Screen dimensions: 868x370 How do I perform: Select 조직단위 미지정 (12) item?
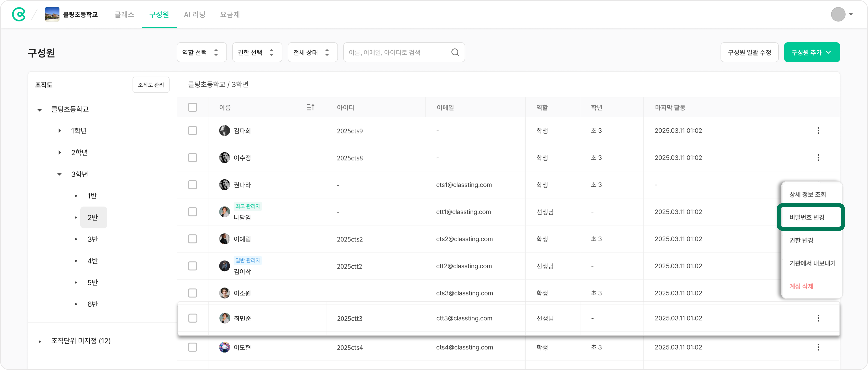pos(81,341)
